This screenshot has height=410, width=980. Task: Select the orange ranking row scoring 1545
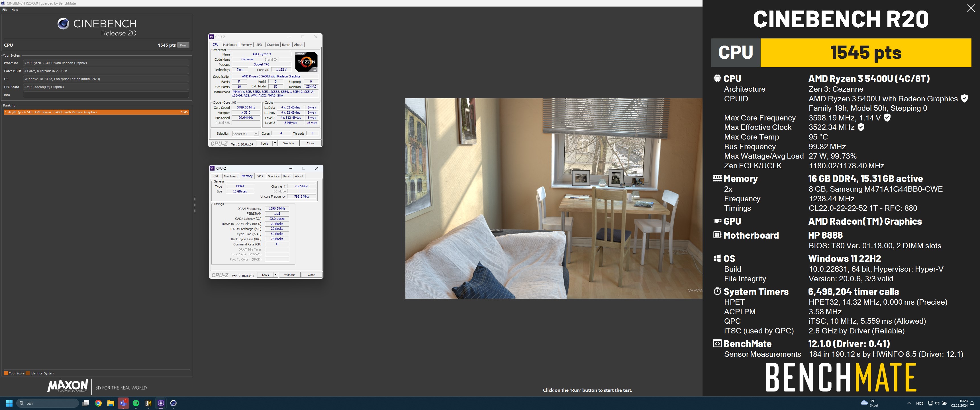97,112
